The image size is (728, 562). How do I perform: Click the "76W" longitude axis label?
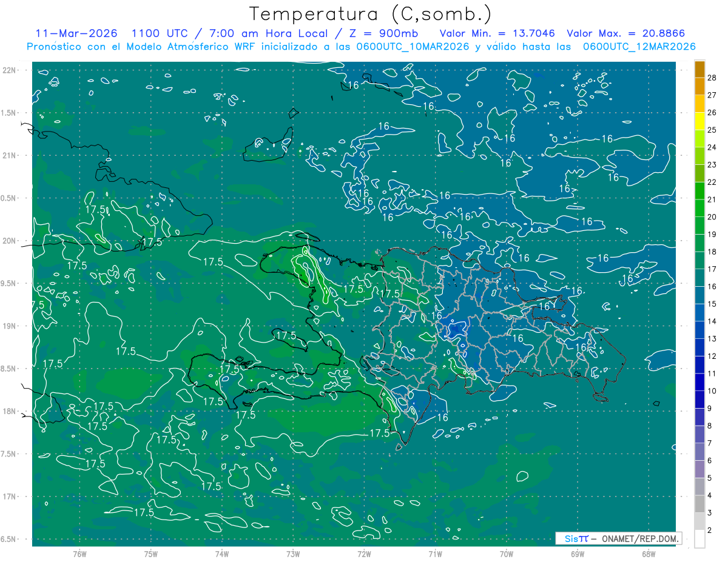(79, 553)
